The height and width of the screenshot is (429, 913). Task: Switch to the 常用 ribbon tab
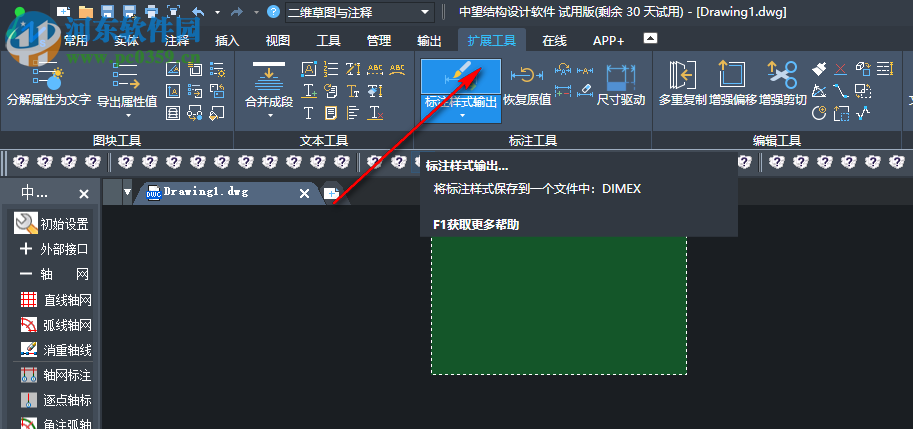76,40
